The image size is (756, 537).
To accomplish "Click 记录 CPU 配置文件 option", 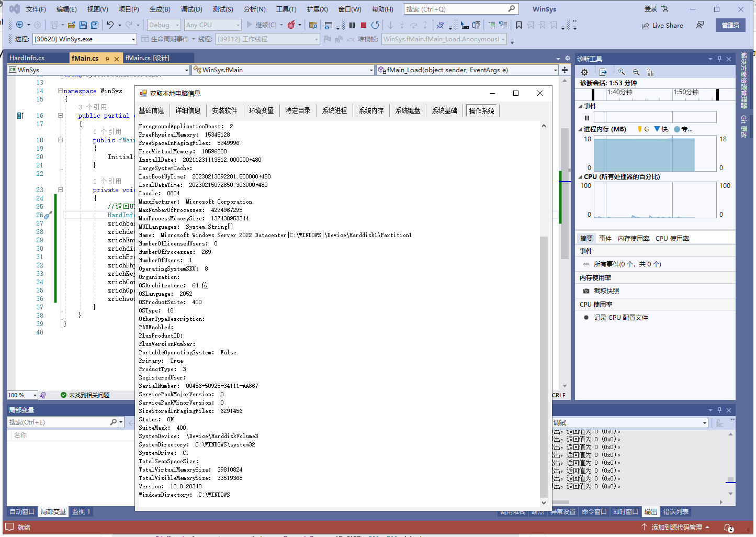I will (x=620, y=318).
